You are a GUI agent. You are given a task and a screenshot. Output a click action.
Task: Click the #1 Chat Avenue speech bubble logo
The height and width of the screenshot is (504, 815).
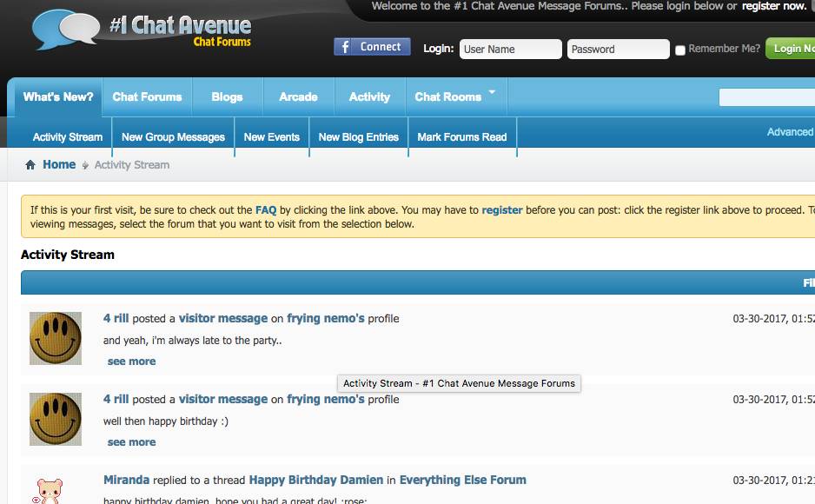click(66, 29)
